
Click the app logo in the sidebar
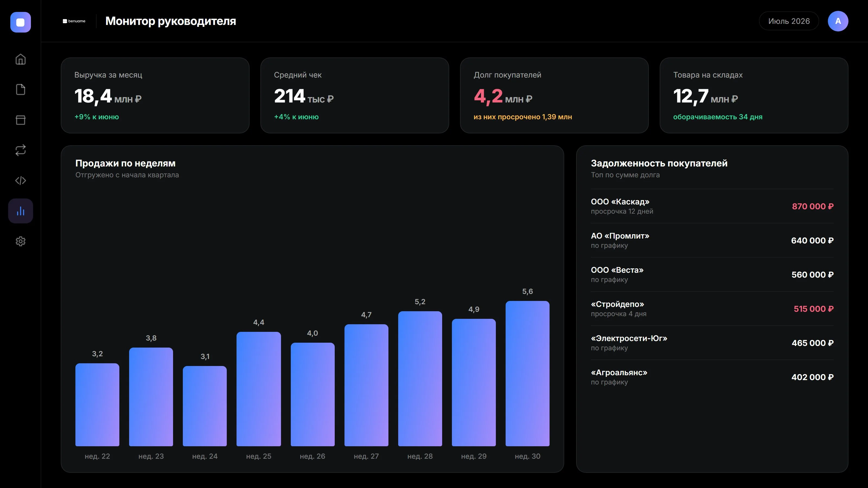pos(21,22)
